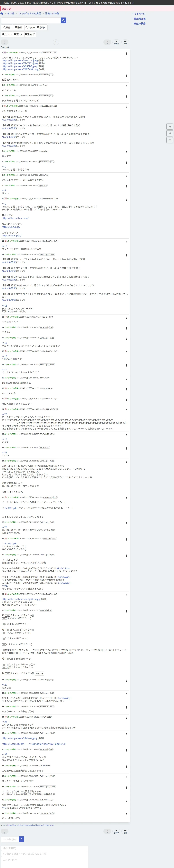The width and height of the screenshot is (174, 868).
Task: Expand the 最近の検索 section
Action: pyautogui.click(x=138, y=24)
